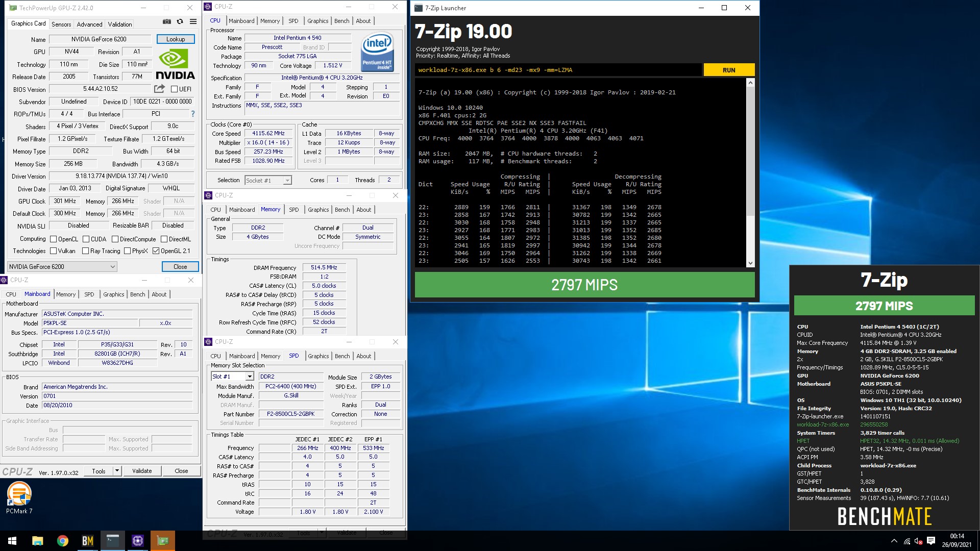Switch to the Sensors tab in GPU-Z
980x551 pixels.
click(x=61, y=24)
